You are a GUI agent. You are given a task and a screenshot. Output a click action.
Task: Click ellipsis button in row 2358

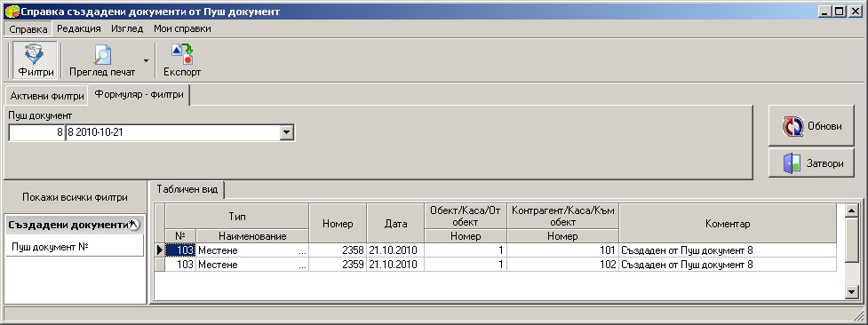302,250
